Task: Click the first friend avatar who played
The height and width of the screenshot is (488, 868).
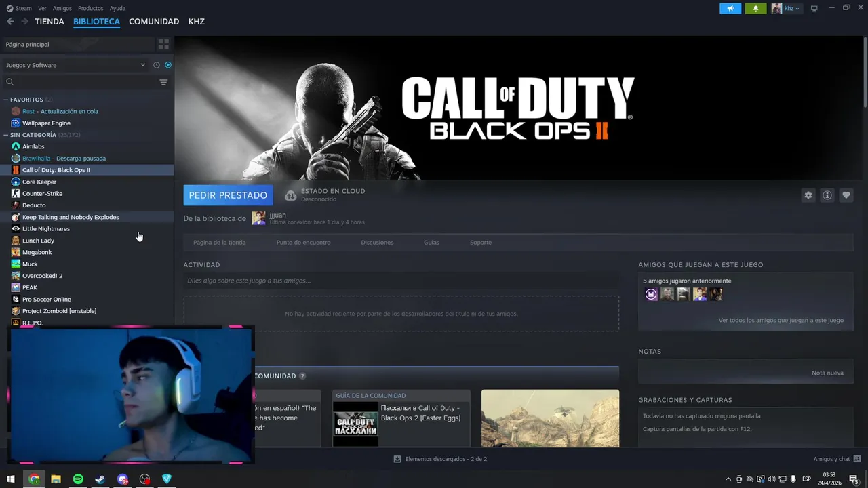Action: click(651, 294)
